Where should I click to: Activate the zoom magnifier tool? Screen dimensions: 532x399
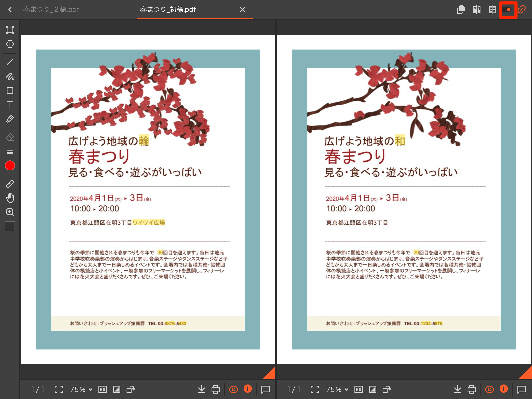10,212
